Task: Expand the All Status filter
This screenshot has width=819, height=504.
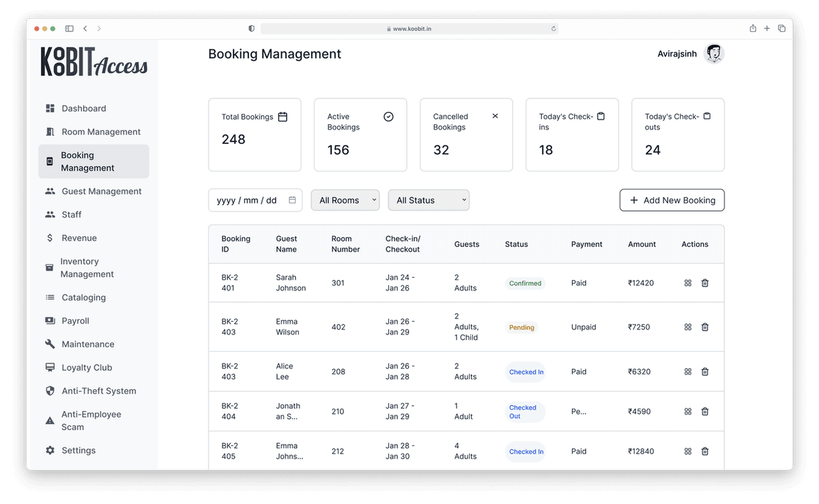Action: pyautogui.click(x=428, y=200)
